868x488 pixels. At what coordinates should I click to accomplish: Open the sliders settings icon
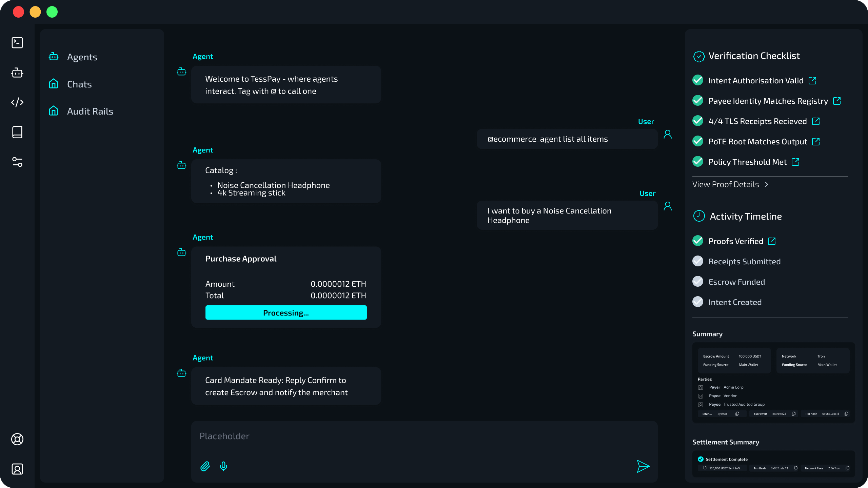pos(17,162)
